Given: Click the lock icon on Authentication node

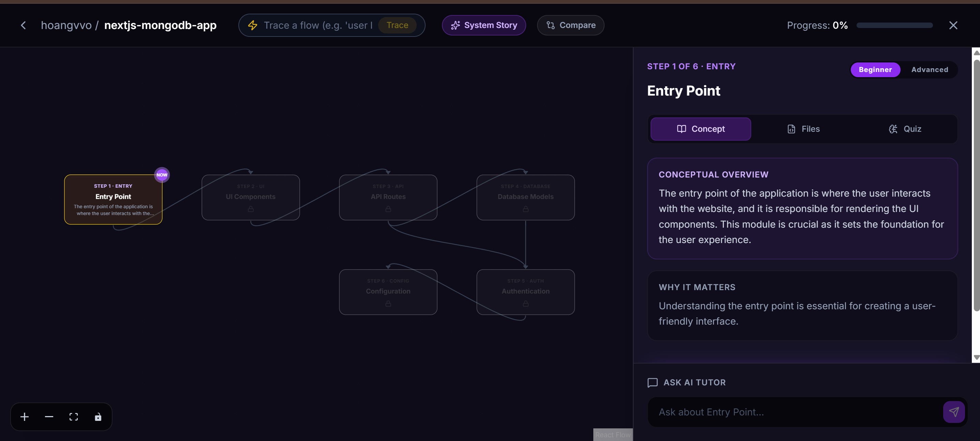Looking at the screenshot, I should tap(525, 303).
